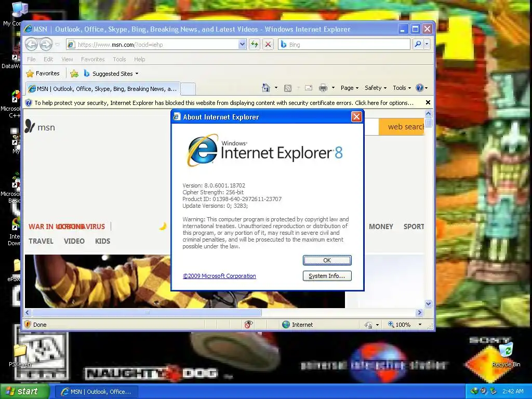Image resolution: width=532 pixels, height=399 pixels.
Task: Expand the address bar history dropdown
Action: pyautogui.click(x=242, y=44)
